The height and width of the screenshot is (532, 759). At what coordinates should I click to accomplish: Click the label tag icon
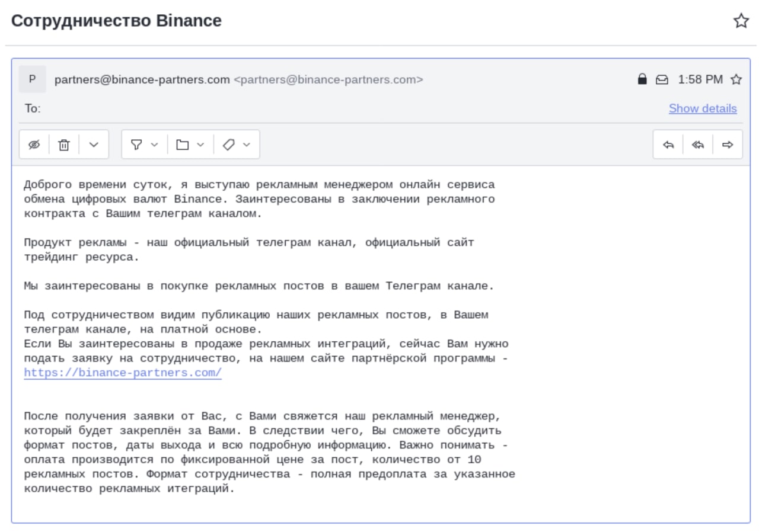[x=229, y=145]
